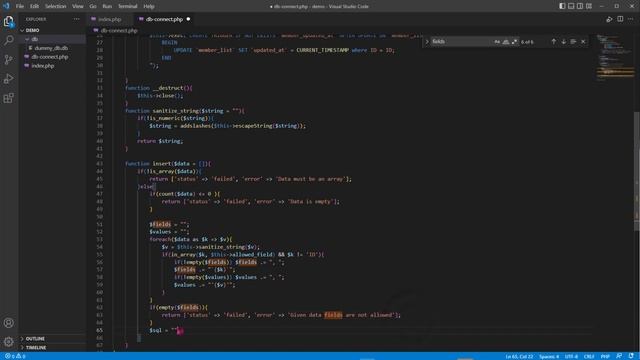The width and height of the screenshot is (640, 360).
Task: Open the Source Control view
Action: point(9,60)
